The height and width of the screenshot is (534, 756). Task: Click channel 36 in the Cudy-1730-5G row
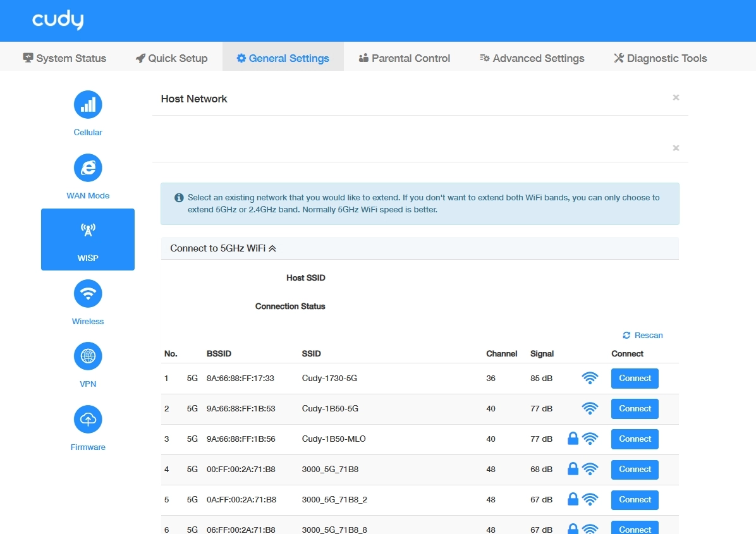[x=491, y=379]
